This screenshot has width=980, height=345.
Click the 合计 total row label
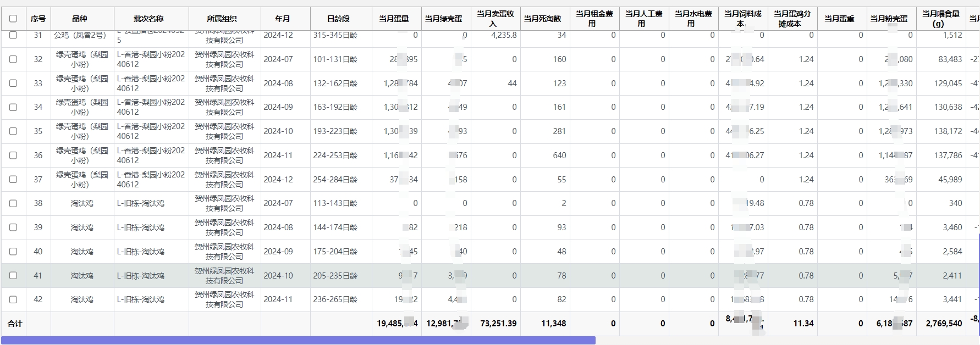click(15, 324)
